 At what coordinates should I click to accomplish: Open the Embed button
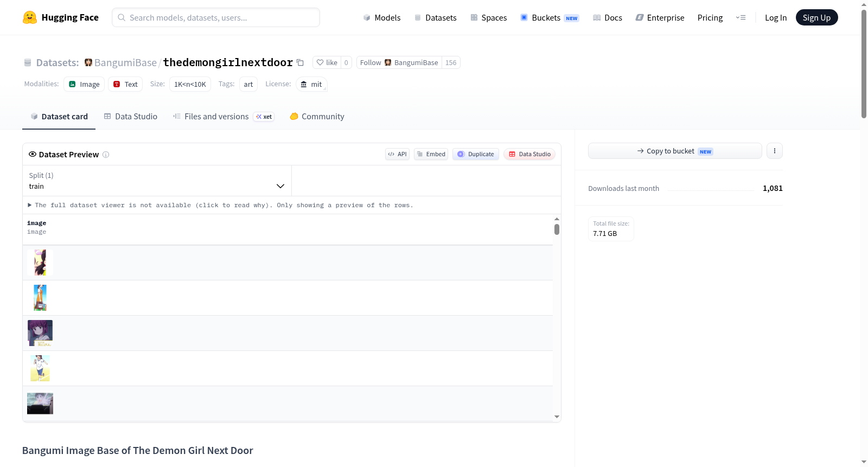(431, 154)
